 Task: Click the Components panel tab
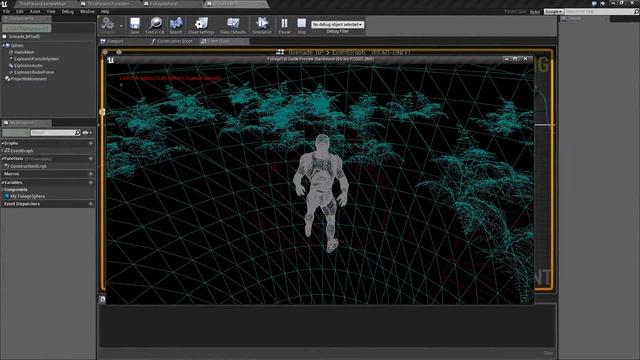(x=26, y=19)
